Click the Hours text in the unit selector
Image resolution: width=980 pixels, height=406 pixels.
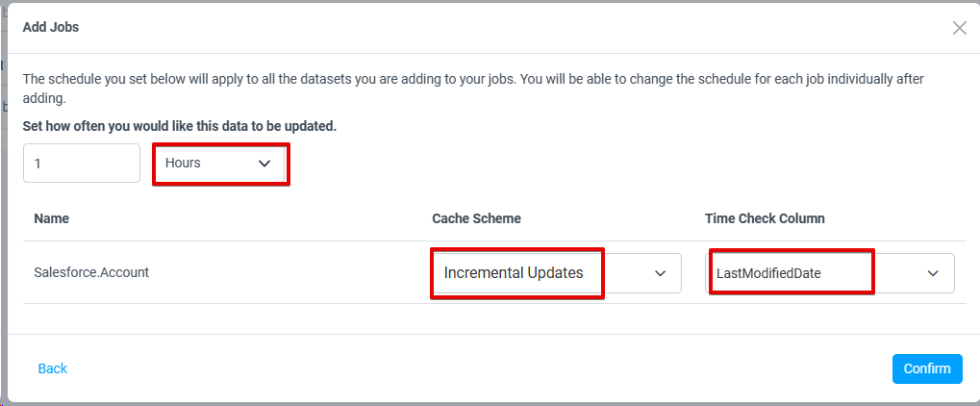coord(183,164)
